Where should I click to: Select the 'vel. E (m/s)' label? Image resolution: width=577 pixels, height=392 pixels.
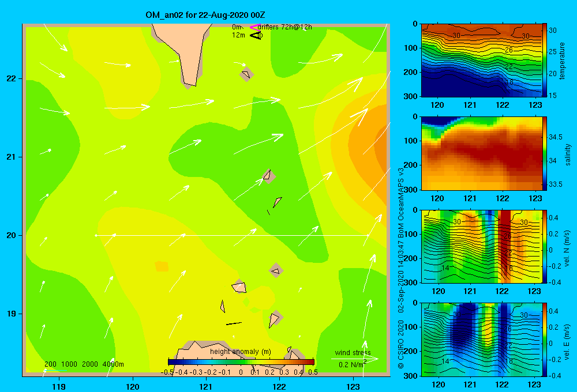pos(567,341)
